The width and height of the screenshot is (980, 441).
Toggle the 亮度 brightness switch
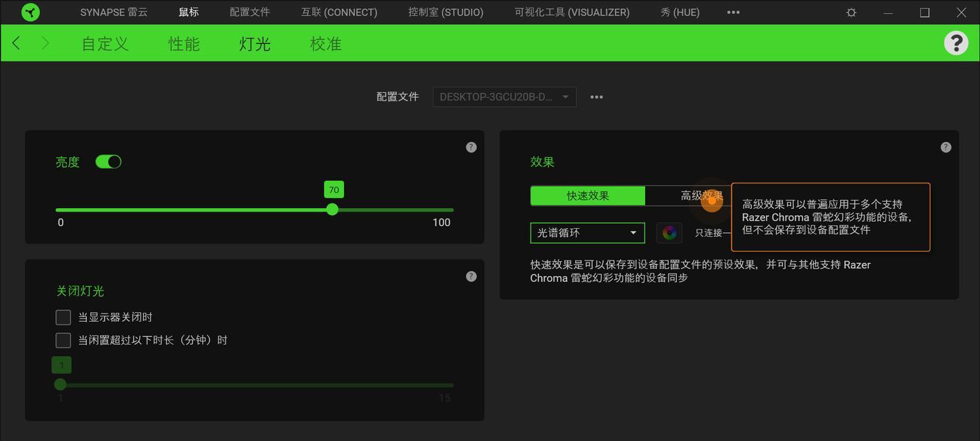(x=108, y=162)
